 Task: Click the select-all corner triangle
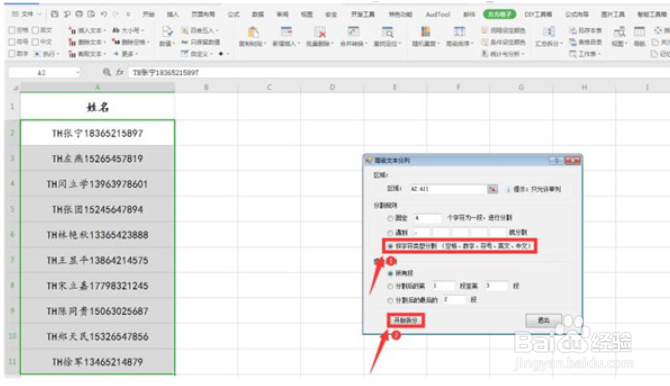(15, 88)
